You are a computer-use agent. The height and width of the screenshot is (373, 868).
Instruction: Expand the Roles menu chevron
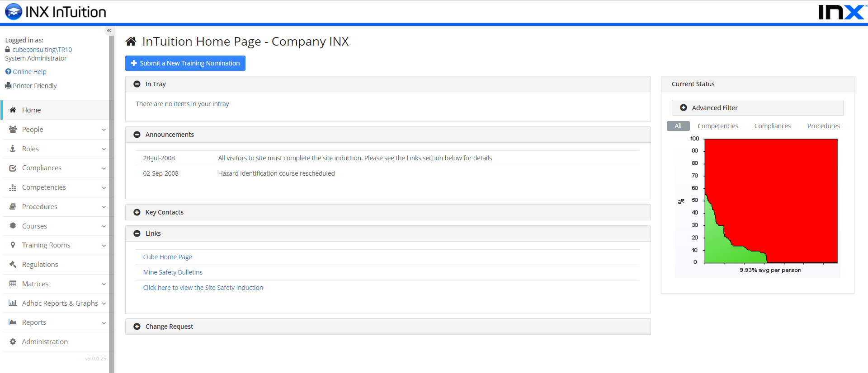[104, 149]
